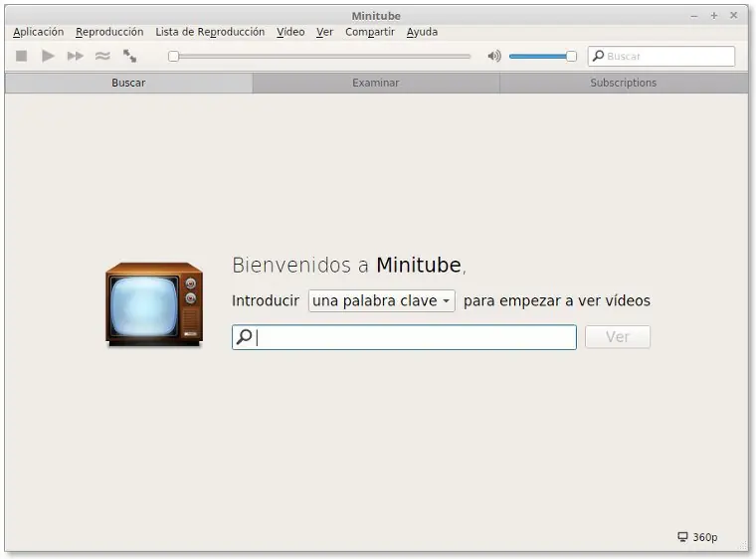This screenshot has height=559, width=756.
Task: Switch to the Subscriptions tab
Action: coord(624,83)
